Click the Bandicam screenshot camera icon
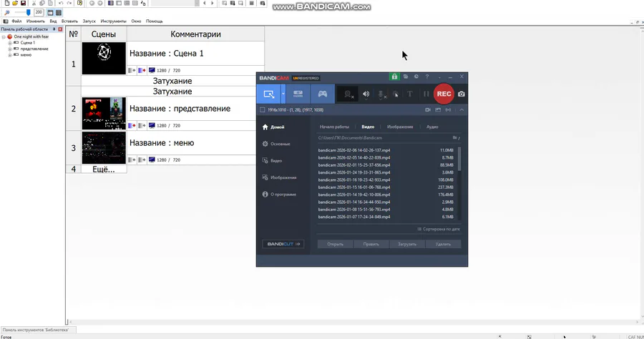Screen dimensions: 644x339 click(462, 94)
